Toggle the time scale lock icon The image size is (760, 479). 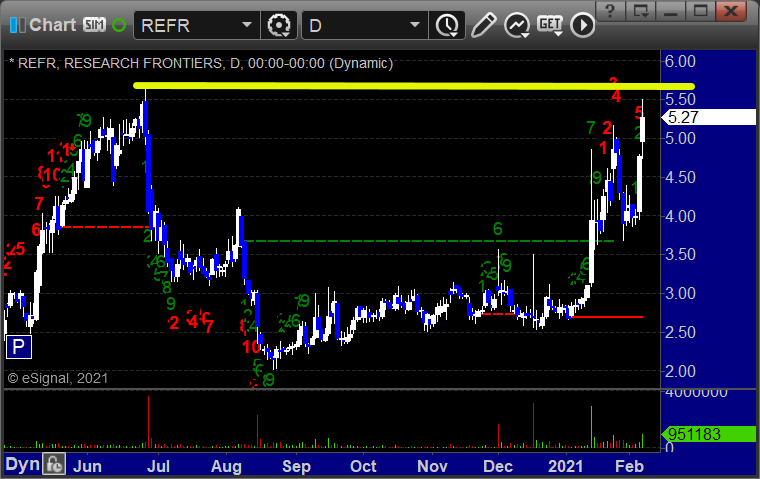tap(54, 464)
